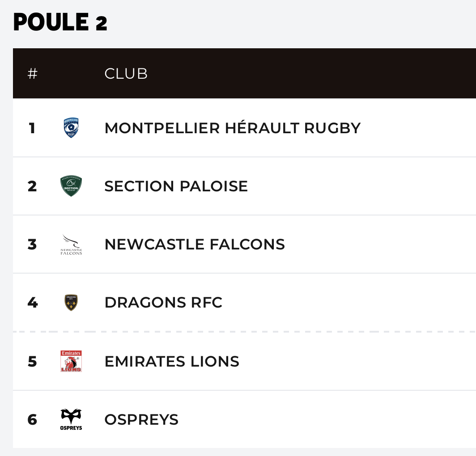The height and width of the screenshot is (456, 476).
Task: Select Newcastle Falcons club name text
Action: [195, 245]
